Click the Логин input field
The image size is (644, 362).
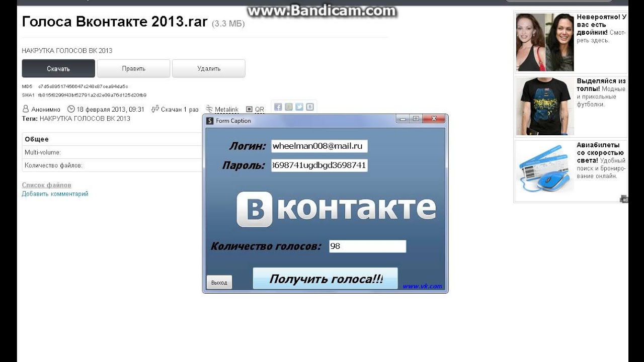(319, 146)
